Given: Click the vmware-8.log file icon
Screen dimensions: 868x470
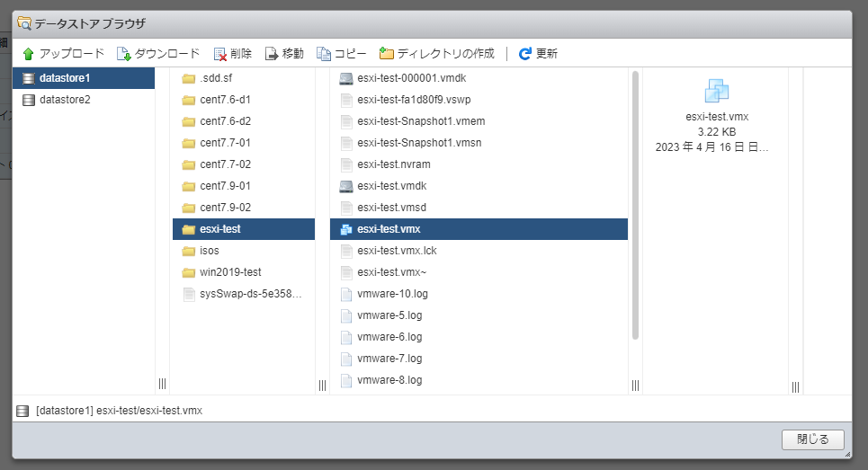Looking at the screenshot, I should point(346,380).
